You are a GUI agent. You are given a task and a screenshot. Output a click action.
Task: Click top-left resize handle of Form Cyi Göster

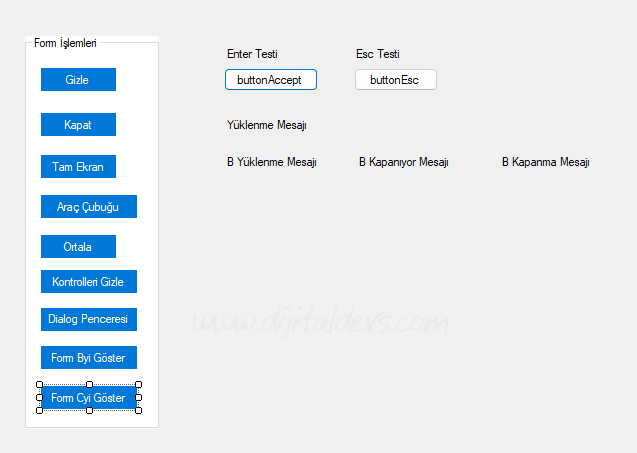(39, 385)
